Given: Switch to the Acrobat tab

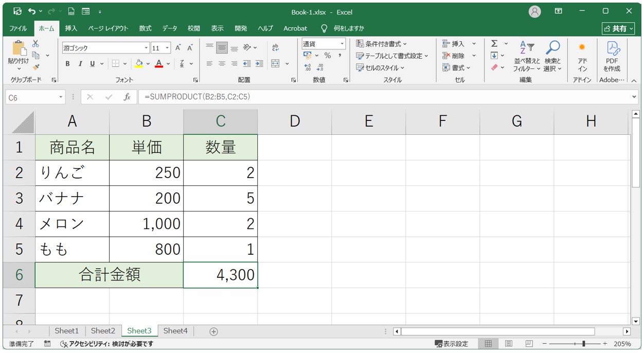Looking at the screenshot, I should point(295,28).
